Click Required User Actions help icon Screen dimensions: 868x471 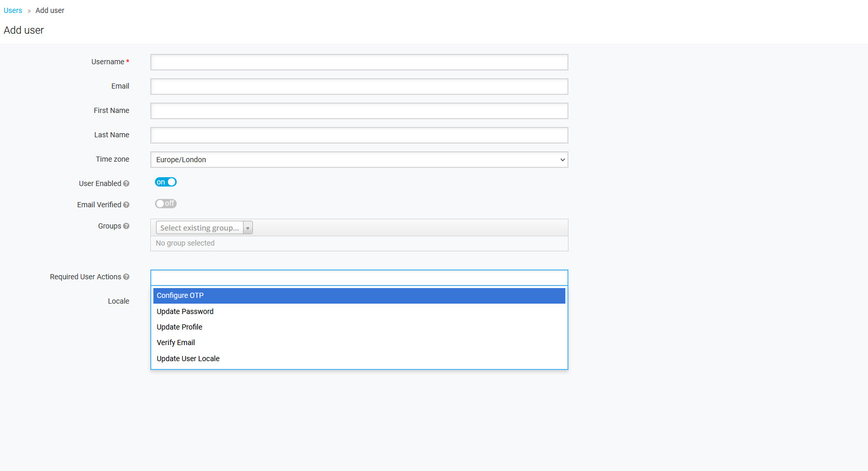click(126, 277)
